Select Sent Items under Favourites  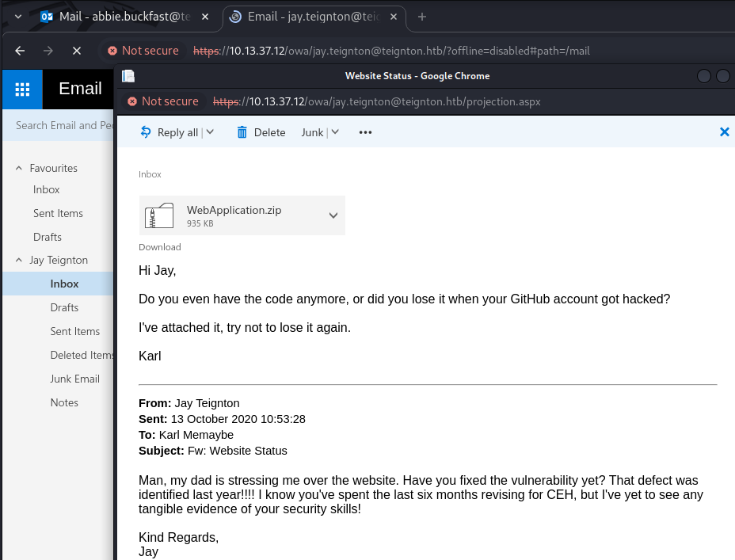pos(58,213)
